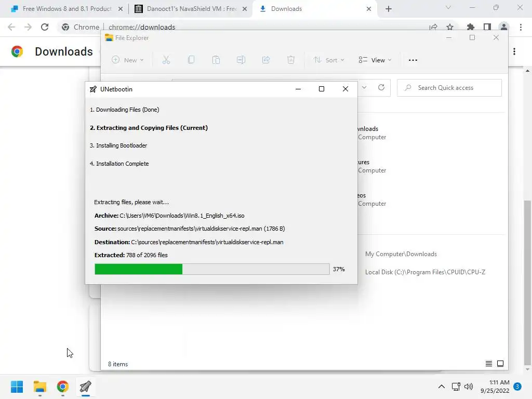Open recent path Local Disk (C:)\Program Files\CPUID\CPU-Z
The width and height of the screenshot is (532, 399).
coord(425,272)
